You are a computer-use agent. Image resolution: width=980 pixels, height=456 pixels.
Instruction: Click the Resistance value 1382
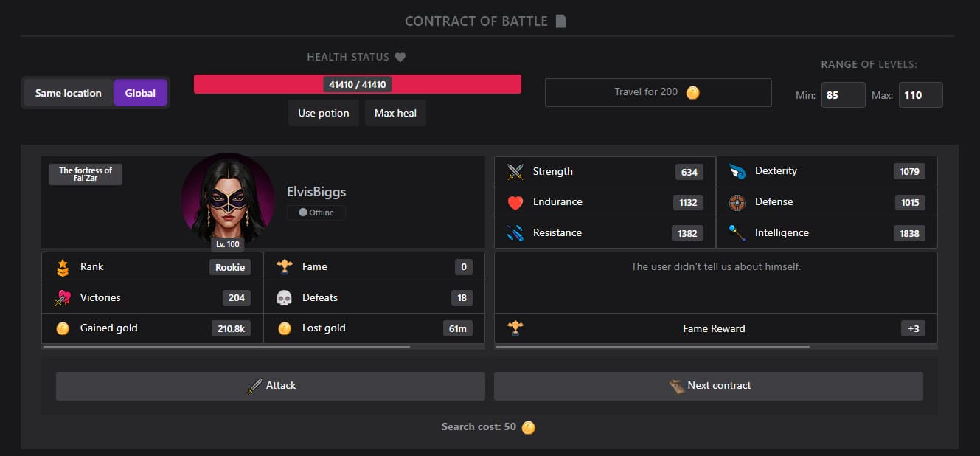click(687, 233)
